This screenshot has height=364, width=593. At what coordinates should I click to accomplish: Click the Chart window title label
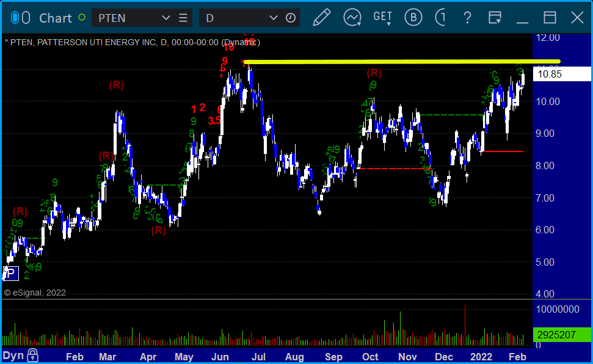coord(56,18)
